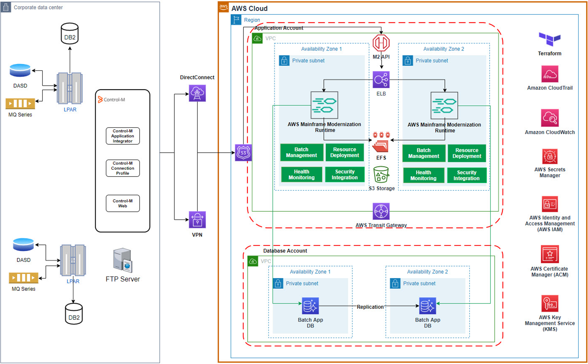Click the Private subnet lock icon in Availability Zone 1

tap(284, 61)
